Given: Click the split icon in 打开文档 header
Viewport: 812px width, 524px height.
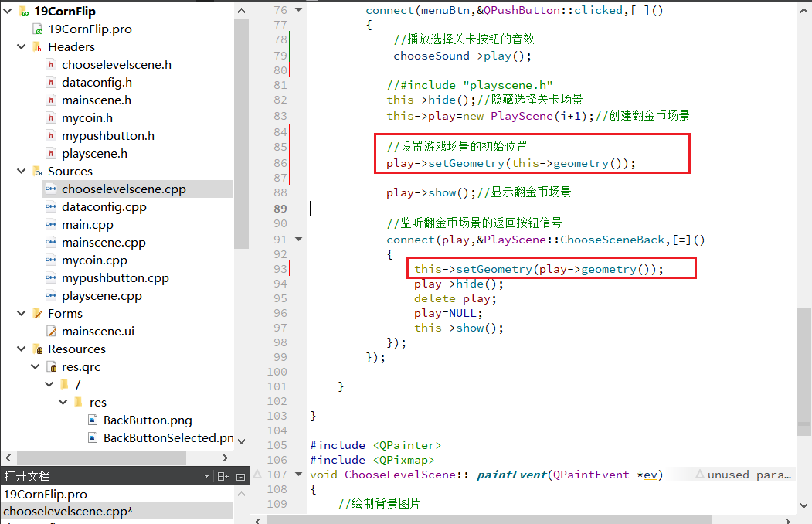Looking at the screenshot, I should click(x=223, y=476).
